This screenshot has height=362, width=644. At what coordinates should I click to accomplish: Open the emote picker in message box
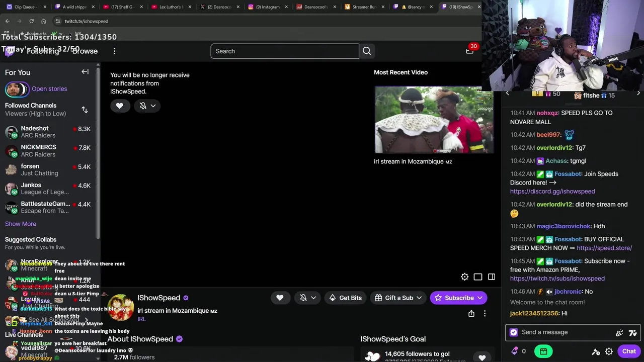[x=633, y=332]
